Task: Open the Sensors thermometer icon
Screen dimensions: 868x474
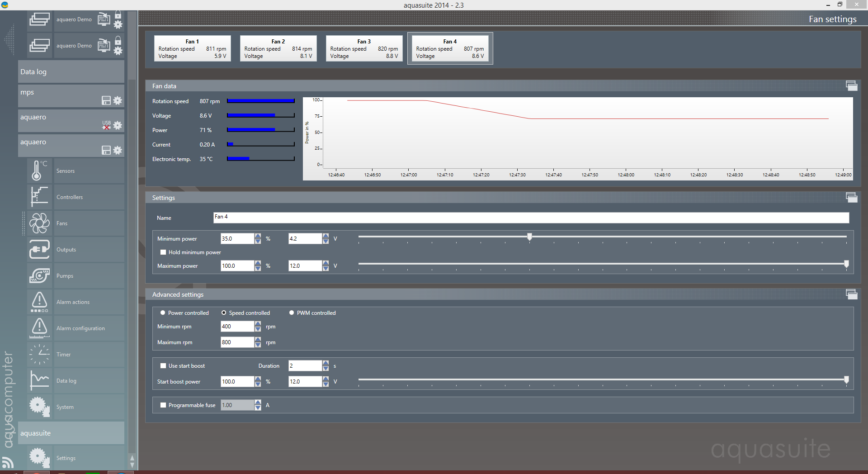Action: click(x=39, y=171)
